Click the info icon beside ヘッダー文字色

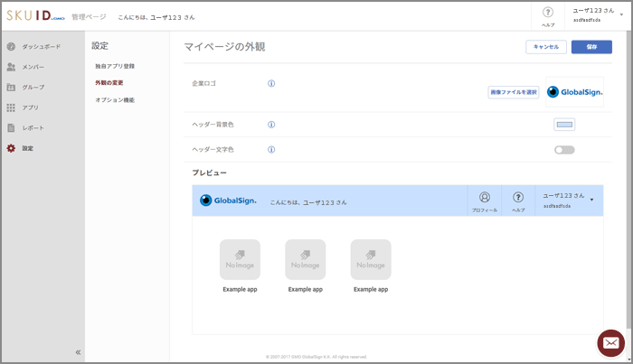(271, 149)
